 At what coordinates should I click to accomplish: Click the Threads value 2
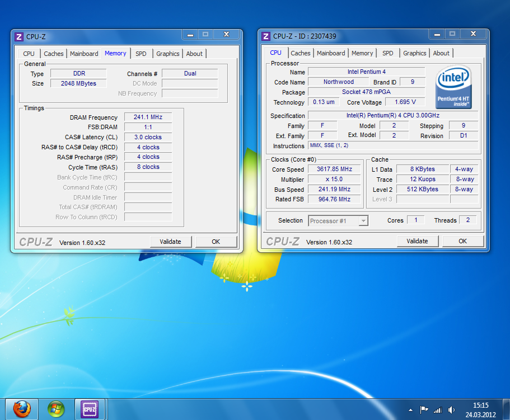coord(468,220)
